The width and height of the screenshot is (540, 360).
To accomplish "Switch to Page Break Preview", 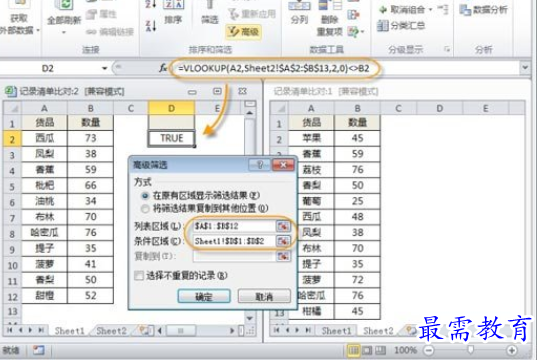I will pyautogui.click(x=380, y=350).
